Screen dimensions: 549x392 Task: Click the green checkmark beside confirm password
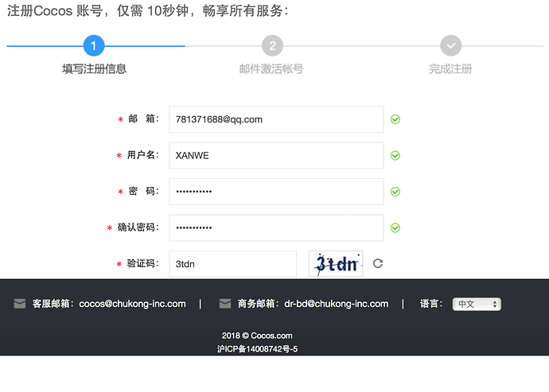click(395, 228)
